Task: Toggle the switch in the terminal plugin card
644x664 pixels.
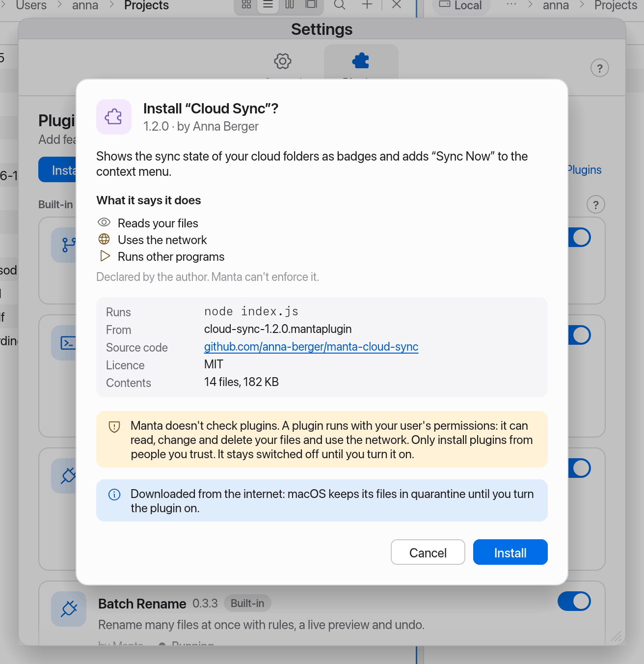Action: coord(579,335)
